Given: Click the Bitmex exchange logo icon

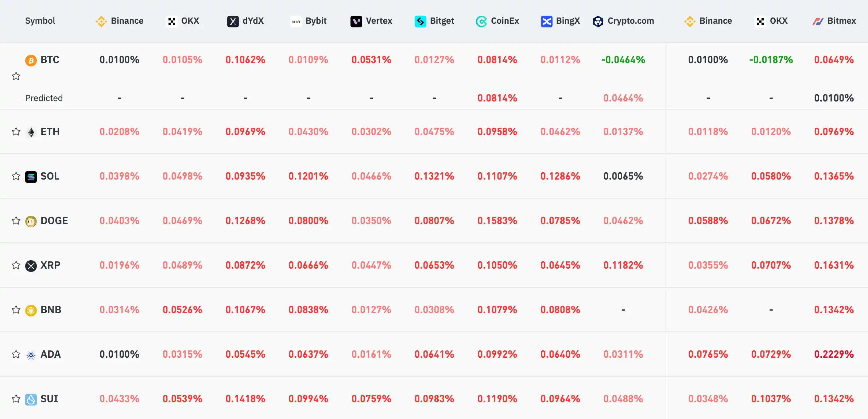Looking at the screenshot, I should pyautogui.click(x=818, y=21).
